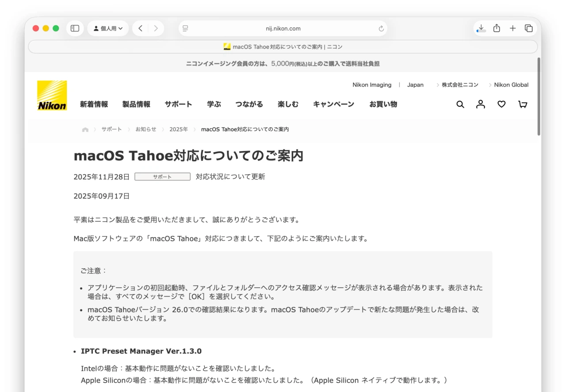Image resolution: width=566 pixels, height=392 pixels.
Task: Click the home icon in the breadcrumb
Action: pyautogui.click(x=85, y=129)
